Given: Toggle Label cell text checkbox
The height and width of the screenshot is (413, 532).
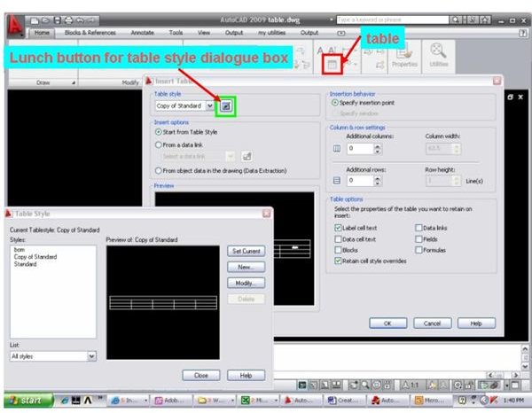Looking at the screenshot, I should point(338,228).
